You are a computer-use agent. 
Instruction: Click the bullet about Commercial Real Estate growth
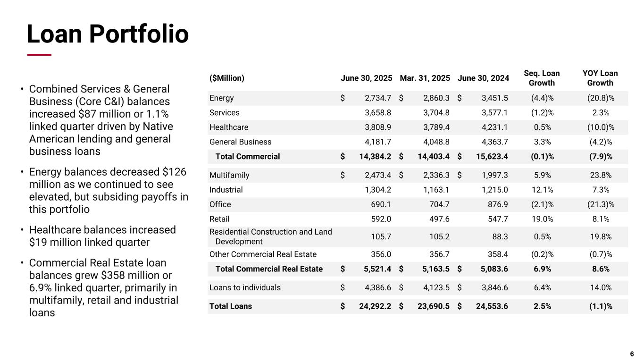pos(104,287)
